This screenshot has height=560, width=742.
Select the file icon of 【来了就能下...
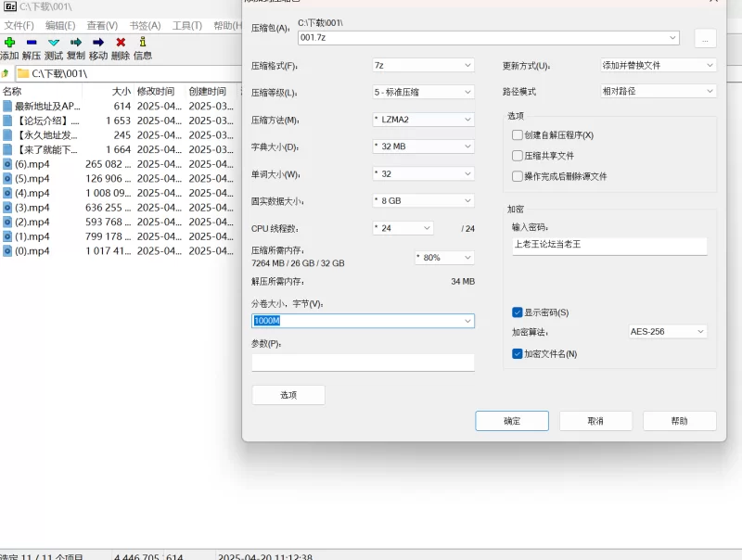coord(7,149)
